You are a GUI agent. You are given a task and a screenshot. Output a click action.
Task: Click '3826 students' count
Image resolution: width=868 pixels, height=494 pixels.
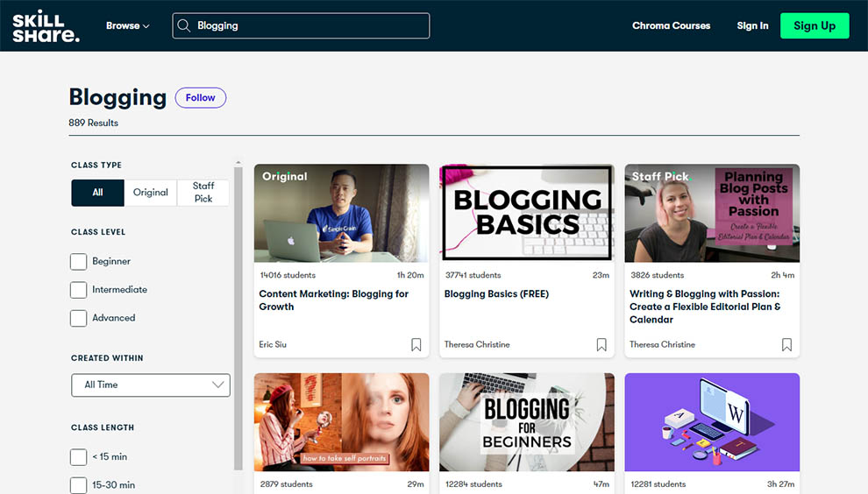pyautogui.click(x=657, y=275)
